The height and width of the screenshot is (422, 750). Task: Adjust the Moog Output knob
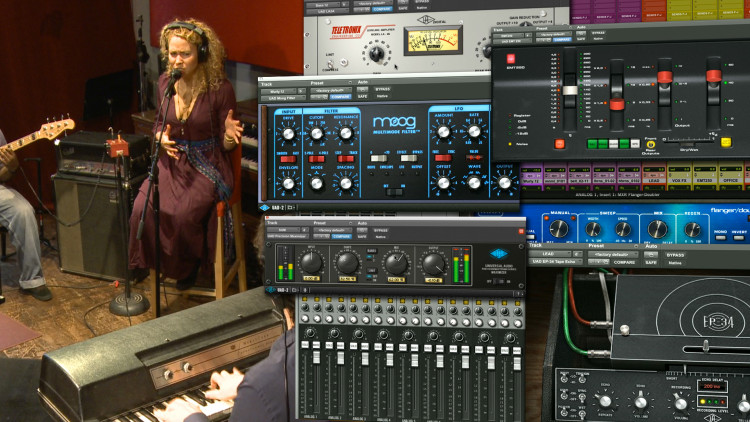[x=504, y=183]
